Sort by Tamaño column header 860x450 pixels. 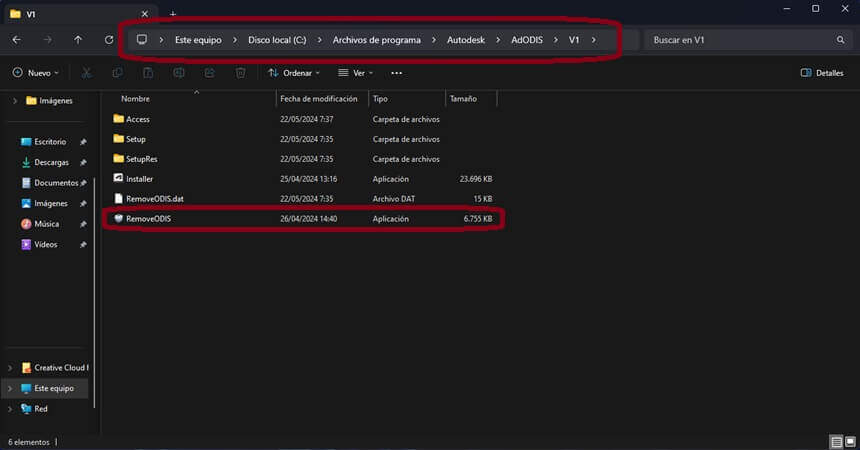pos(463,99)
